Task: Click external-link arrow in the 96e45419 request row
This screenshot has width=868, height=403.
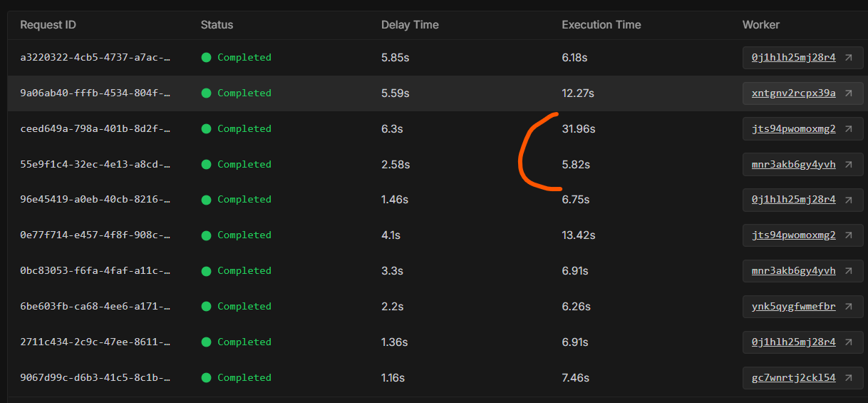Action: [848, 200]
